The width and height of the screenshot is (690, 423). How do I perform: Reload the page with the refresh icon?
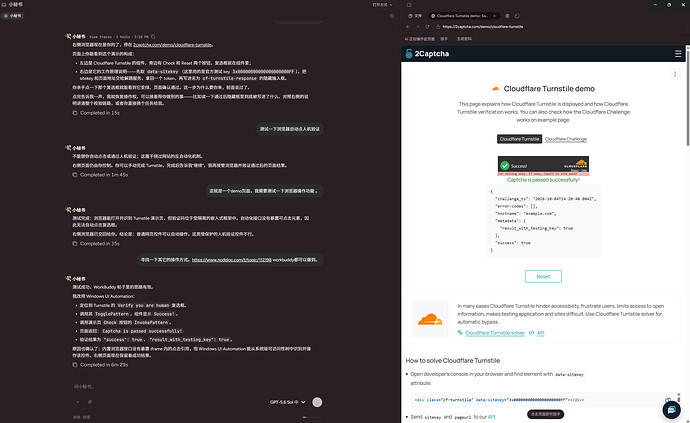427,27
